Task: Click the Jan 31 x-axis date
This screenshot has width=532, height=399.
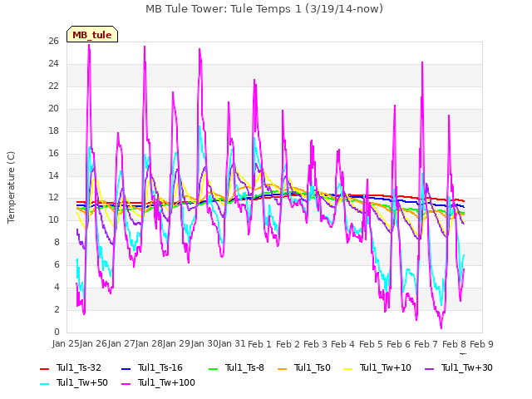Action: pos(232,343)
